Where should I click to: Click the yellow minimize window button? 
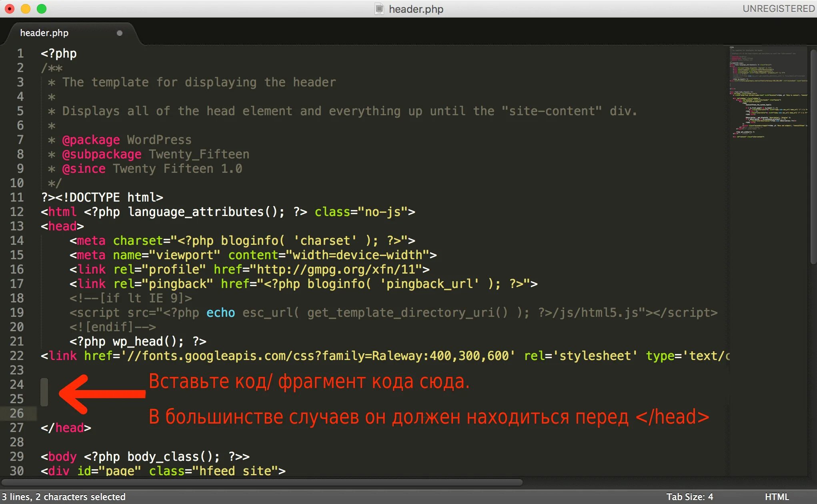click(x=26, y=9)
